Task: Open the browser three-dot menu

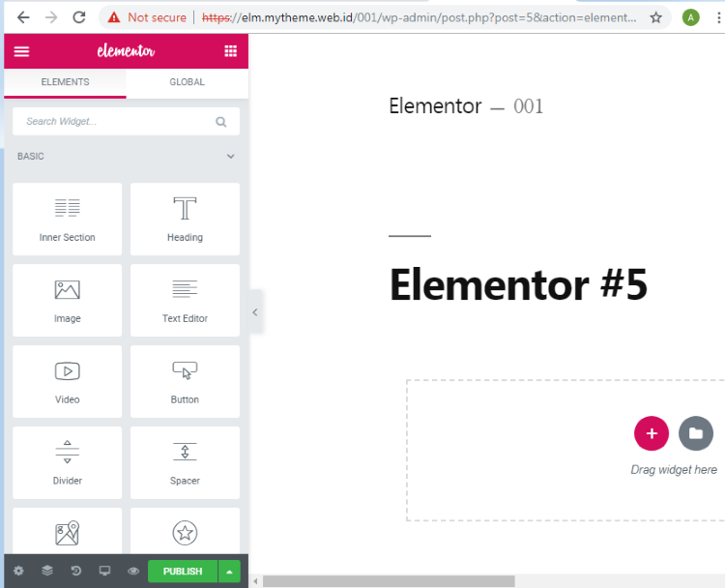Action: (x=718, y=17)
